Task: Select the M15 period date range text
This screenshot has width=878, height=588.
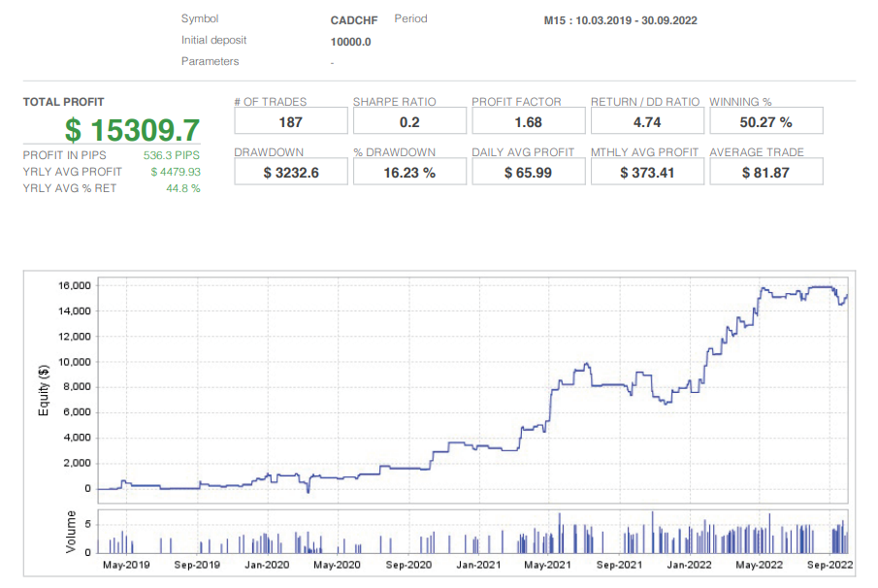Action: coord(620,20)
